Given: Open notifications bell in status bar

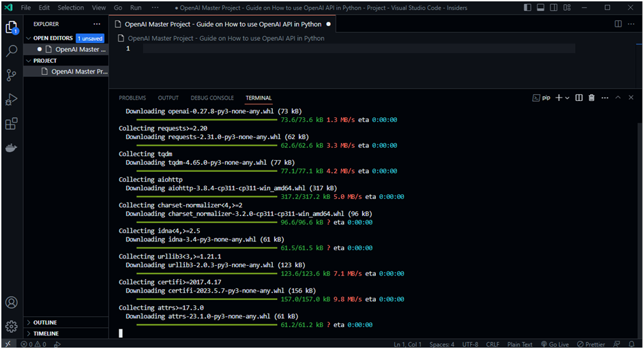Looking at the screenshot, I should point(632,344).
